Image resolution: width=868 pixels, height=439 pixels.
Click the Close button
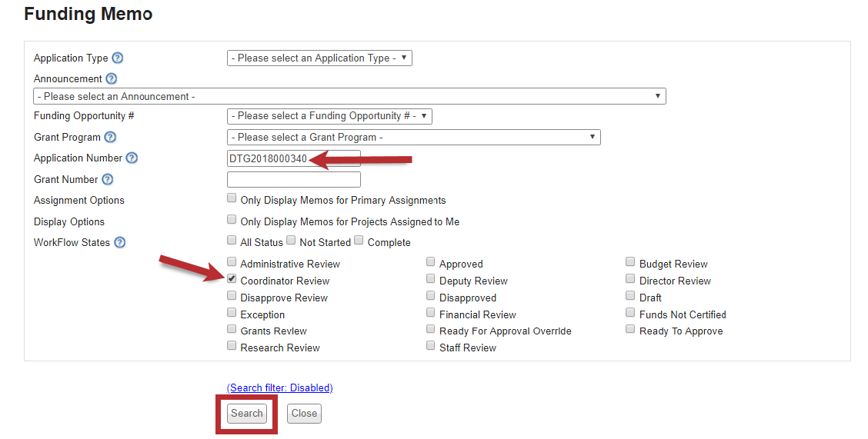point(304,414)
